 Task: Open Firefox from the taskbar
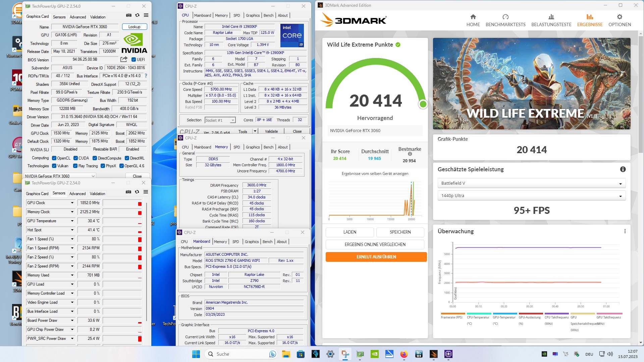[x=404, y=354]
